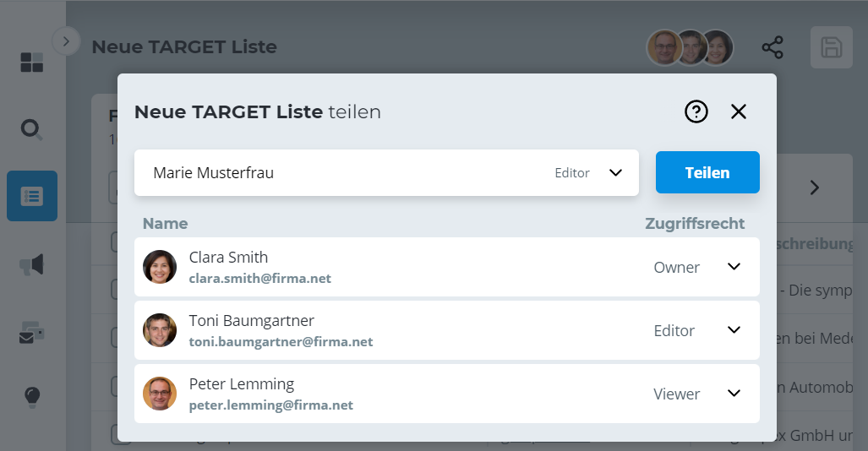Open the help question mark icon

point(696,111)
